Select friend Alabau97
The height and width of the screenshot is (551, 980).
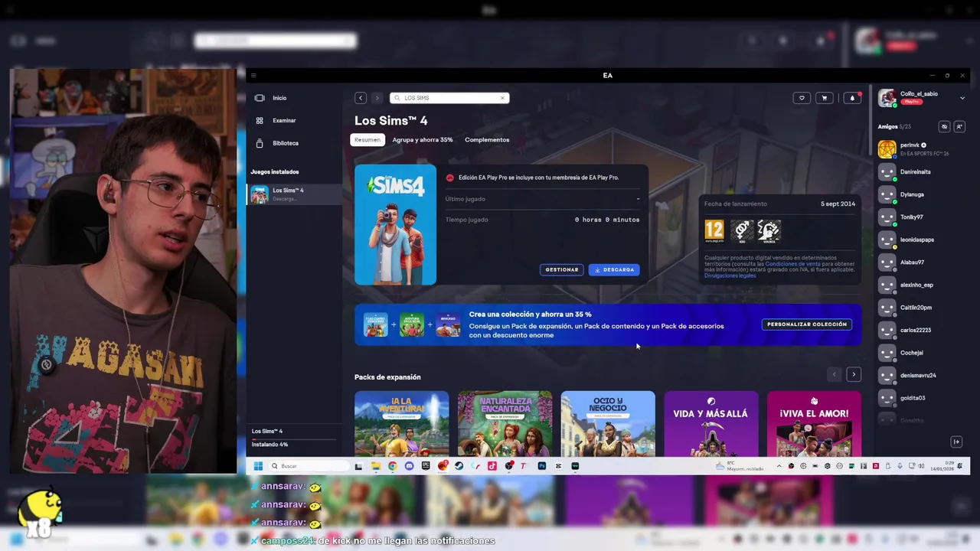[x=920, y=262]
